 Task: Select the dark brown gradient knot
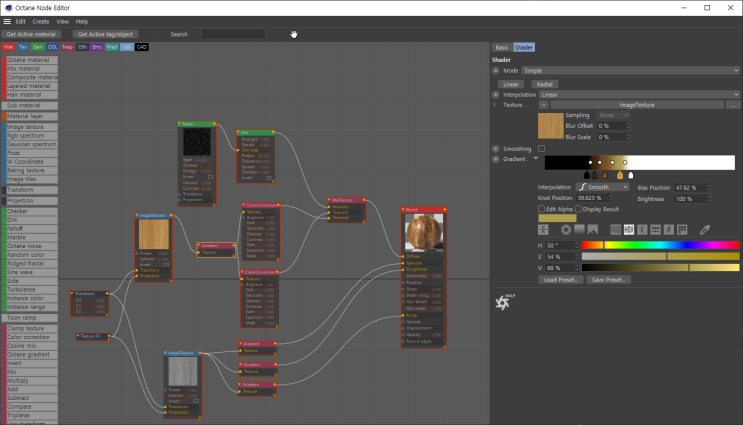[x=595, y=175]
